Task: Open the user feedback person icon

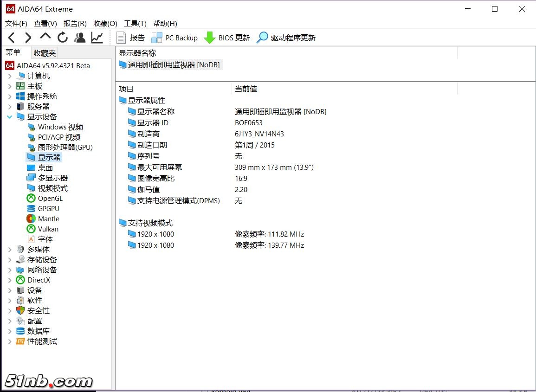Action: [x=80, y=38]
